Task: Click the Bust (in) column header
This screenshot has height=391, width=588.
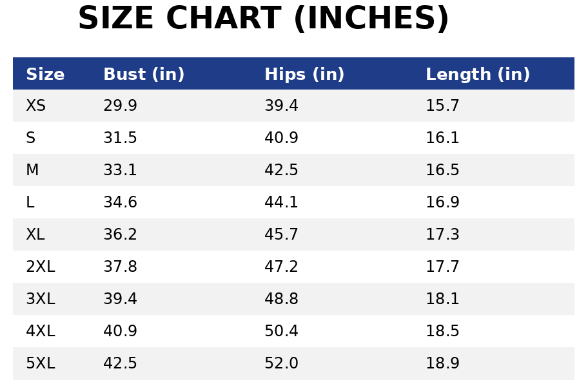Action: (x=144, y=75)
